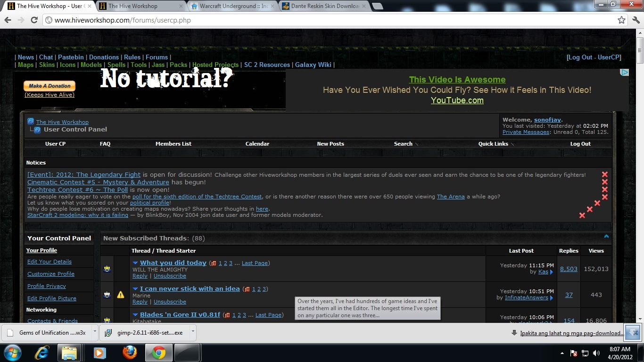Launch Internet Explorer from taskbar
The image size is (644, 362).
[x=42, y=353]
